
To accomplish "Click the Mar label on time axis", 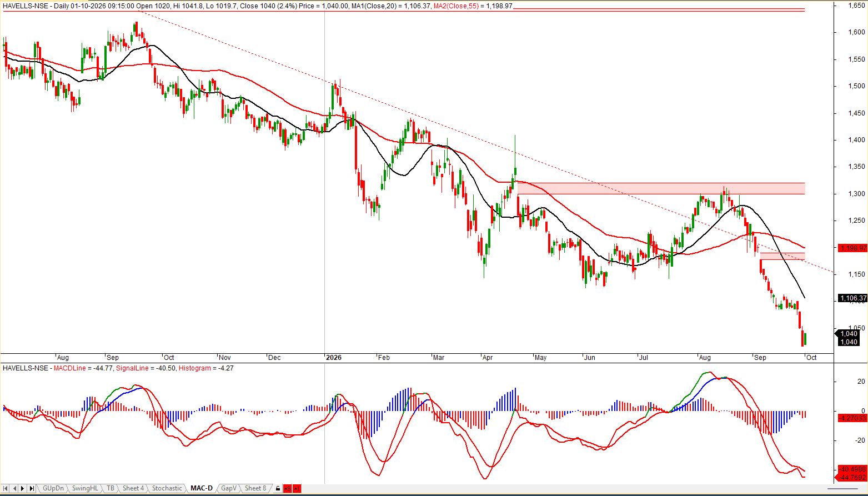I will click(439, 358).
